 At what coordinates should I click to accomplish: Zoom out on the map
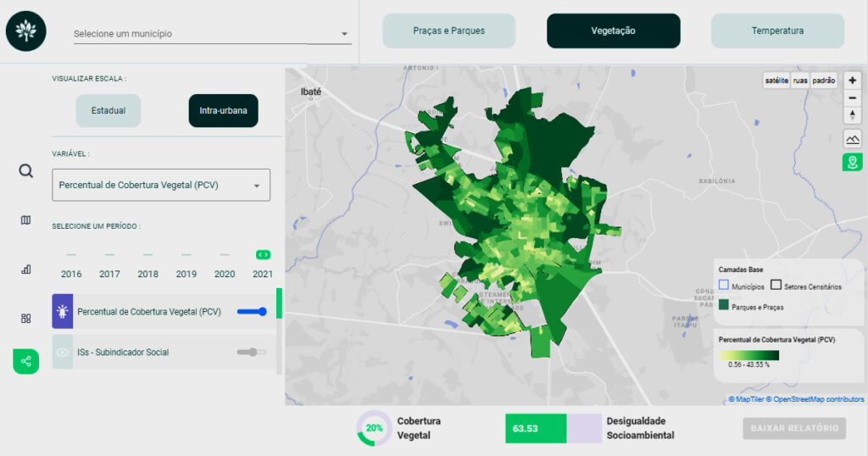(x=853, y=98)
